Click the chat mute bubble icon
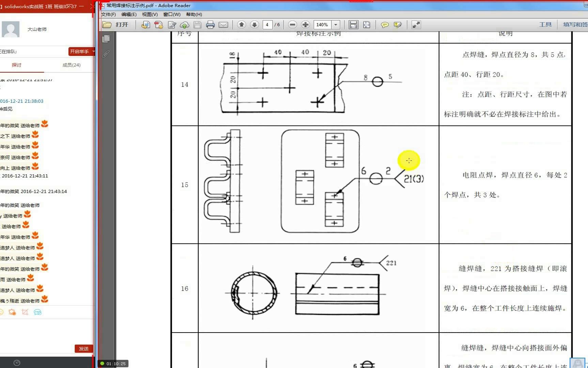The height and width of the screenshot is (368, 588). (37, 312)
